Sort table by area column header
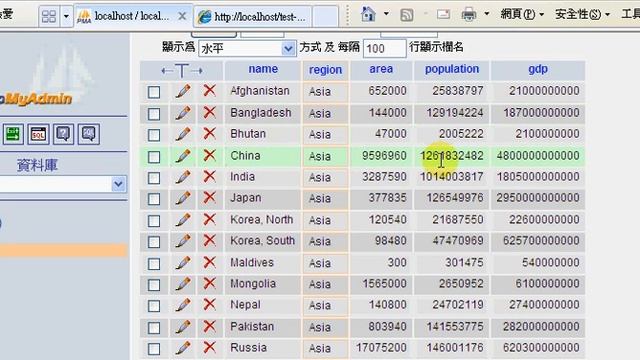The height and width of the screenshot is (360, 640). (381, 69)
